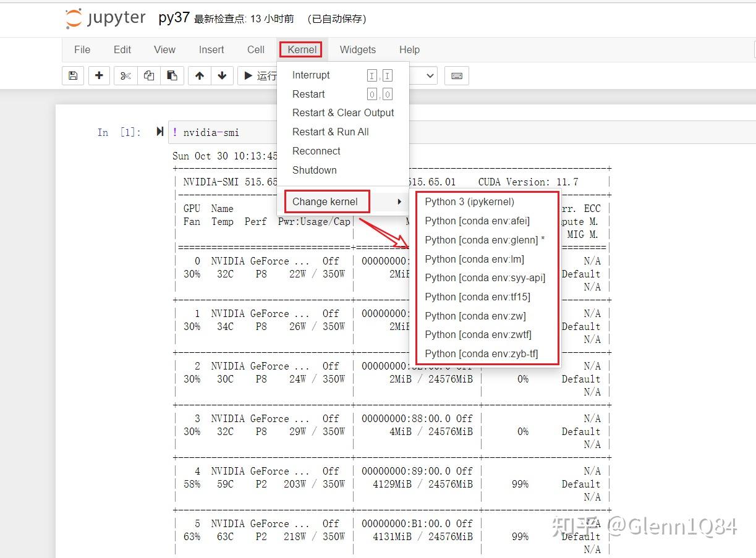756x558 pixels.
Task: Open the Widgets menu
Action: click(x=358, y=49)
